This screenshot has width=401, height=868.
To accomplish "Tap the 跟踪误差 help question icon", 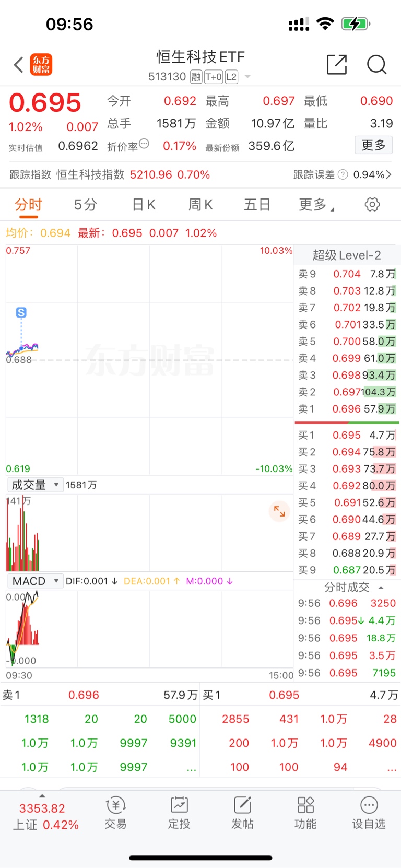I will [343, 174].
